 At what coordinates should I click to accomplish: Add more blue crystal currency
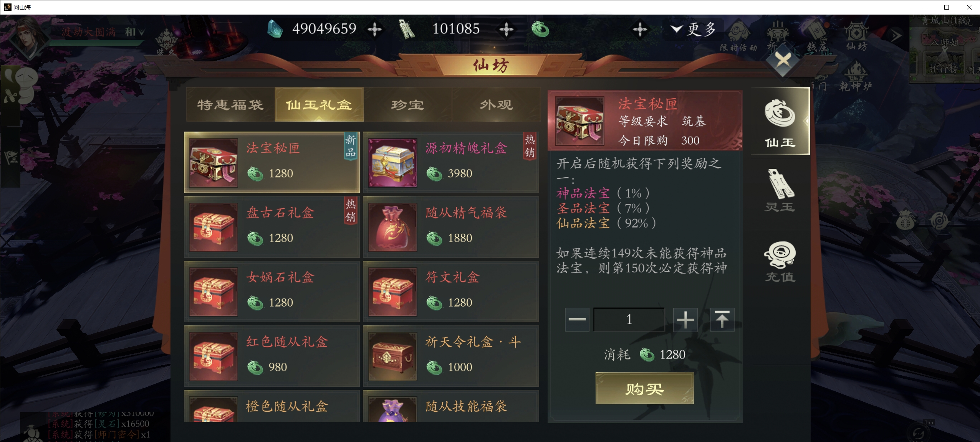coord(374,29)
